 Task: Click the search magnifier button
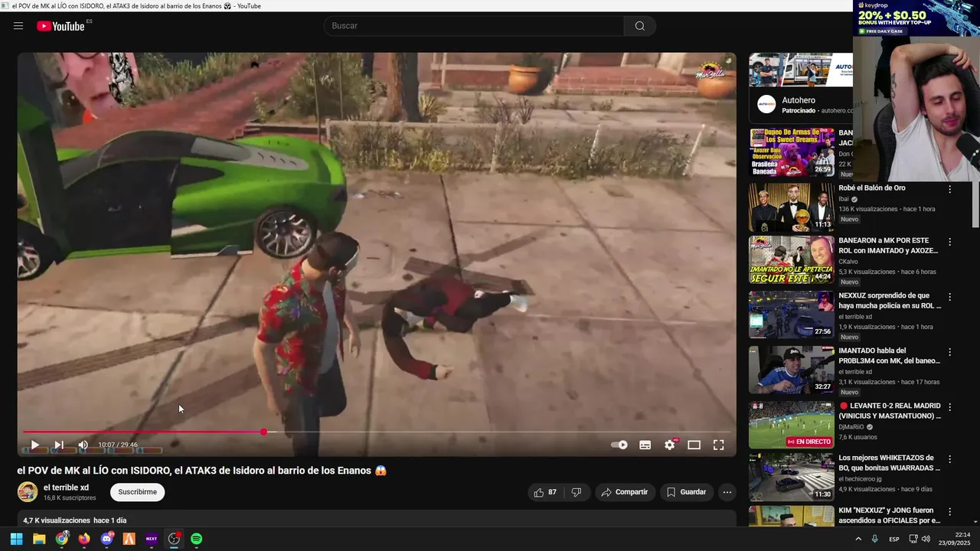pyautogui.click(x=640, y=26)
